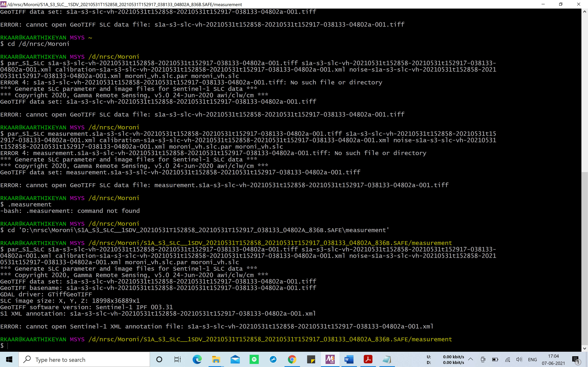Launch Spotify from the taskbar
This screenshot has height=367, width=588.
(254, 360)
